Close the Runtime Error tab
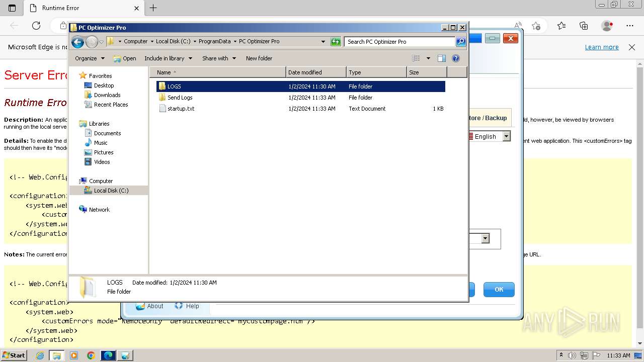Image resolution: width=644 pixels, height=362 pixels. tap(136, 8)
